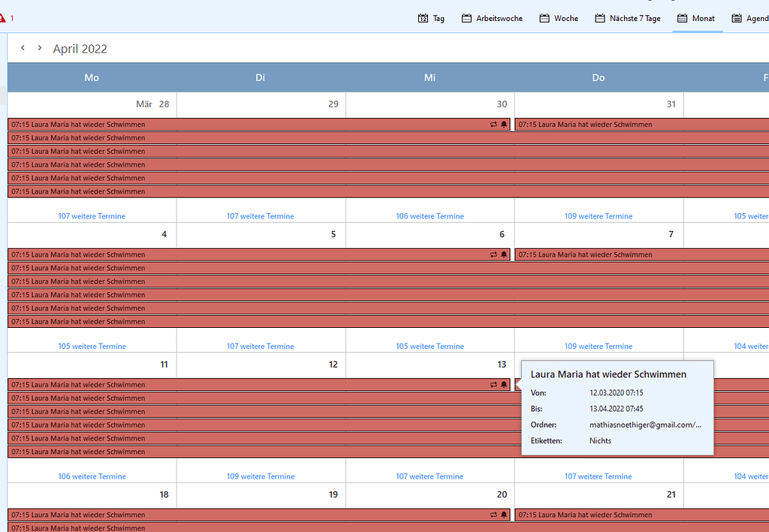
Task: Switch to the Tag calendar view
Action: tap(431, 18)
